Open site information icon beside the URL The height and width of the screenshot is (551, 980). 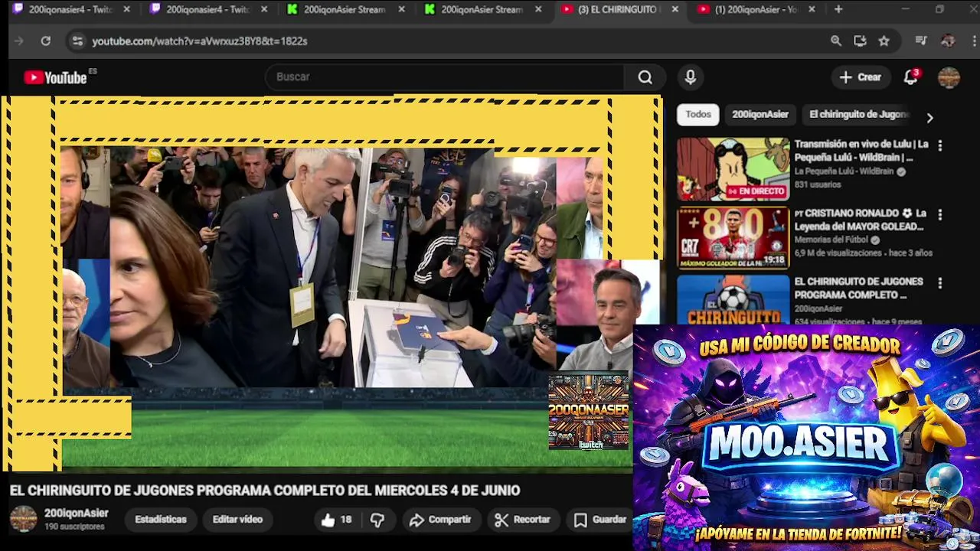pos(77,41)
